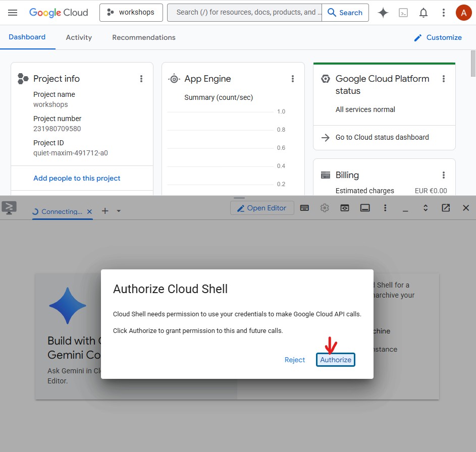The width and height of the screenshot is (476, 452).
Task: Grab the Cloud Shell panel resize handle
Action: pyautogui.click(x=239, y=198)
